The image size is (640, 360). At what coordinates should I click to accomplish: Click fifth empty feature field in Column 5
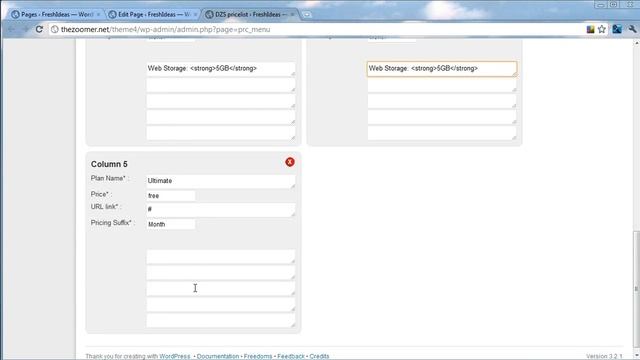coord(221,320)
